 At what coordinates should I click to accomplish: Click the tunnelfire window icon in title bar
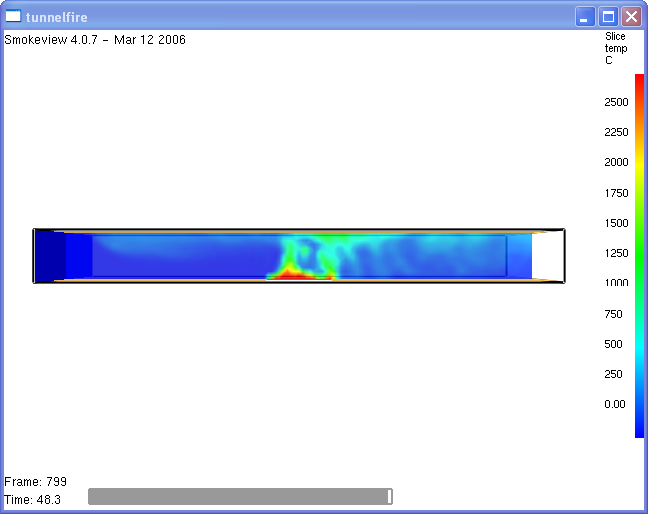[x=14, y=16]
